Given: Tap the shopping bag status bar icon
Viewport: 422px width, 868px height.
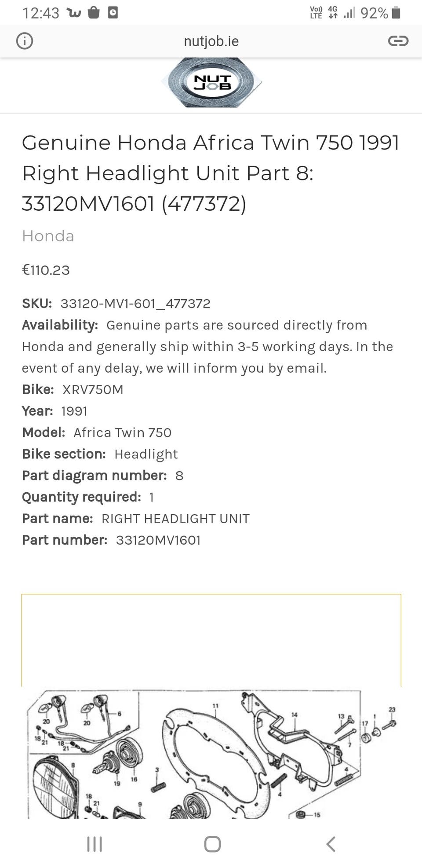Looking at the screenshot, I should click(x=94, y=13).
